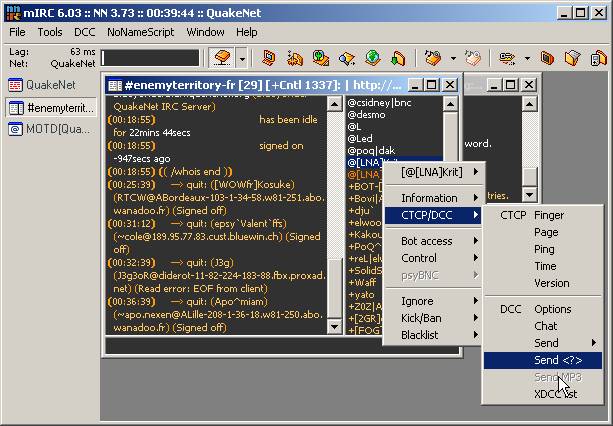The width and height of the screenshot is (613, 426).
Task: Click the green wrench tools toolbar icon
Action: coord(321,58)
